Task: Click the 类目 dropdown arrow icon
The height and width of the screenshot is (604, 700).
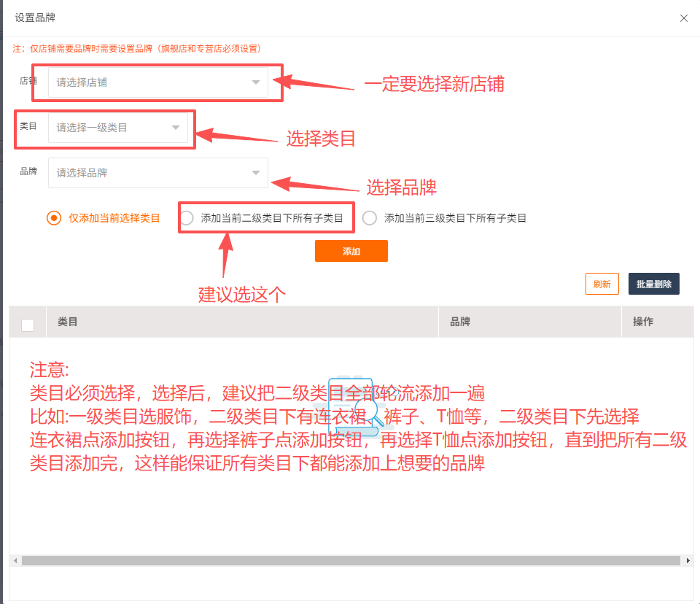Action: (176, 128)
